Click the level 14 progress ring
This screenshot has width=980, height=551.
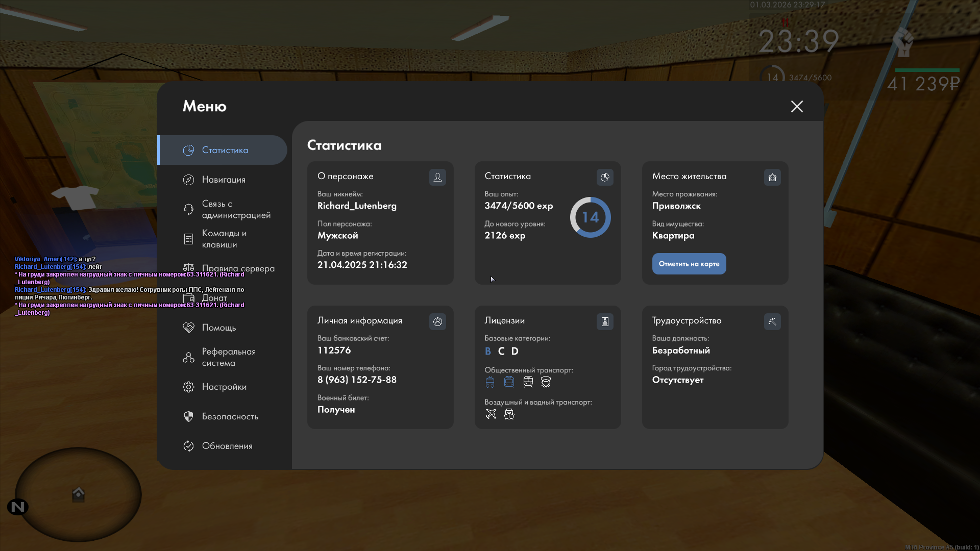click(591, 217)
